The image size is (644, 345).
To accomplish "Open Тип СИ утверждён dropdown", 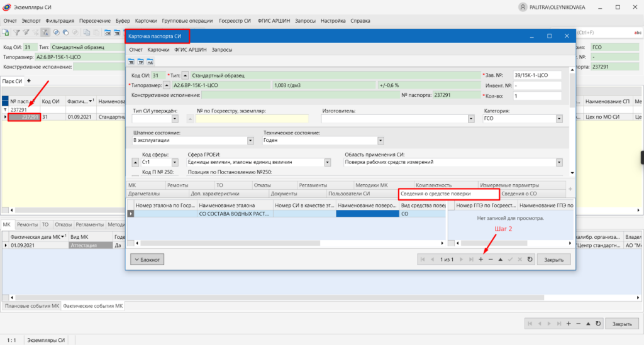I will point(175,119).
